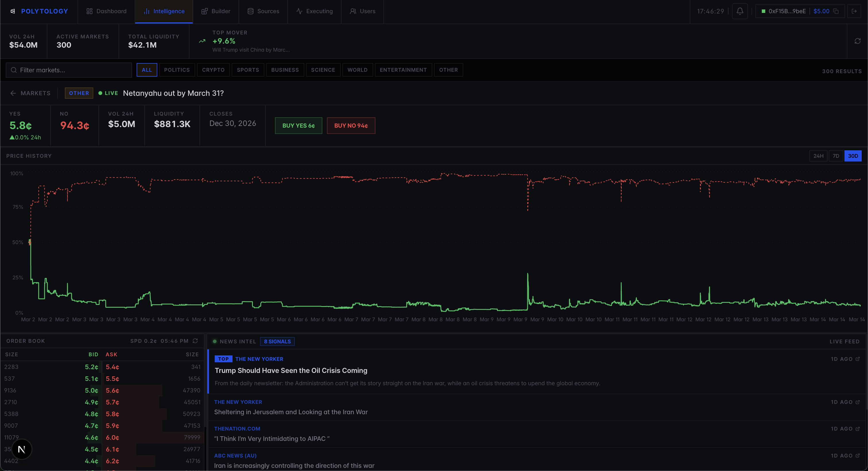The height and width of the screenshot is (471, 868).
Task: Click the notification bell icon
Action: [740, 11]
